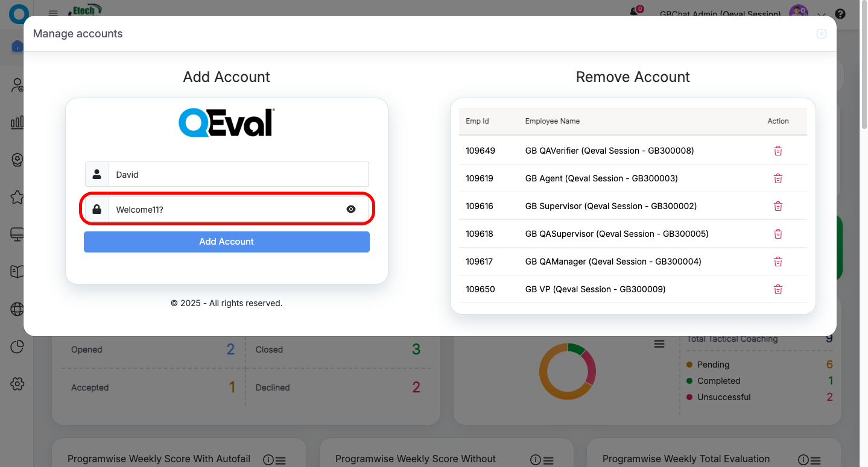Open Programwise Weekly Score With Autofail menu
Image resolution: width=868 pixels, height=467 pixels.
coord(280,460)
